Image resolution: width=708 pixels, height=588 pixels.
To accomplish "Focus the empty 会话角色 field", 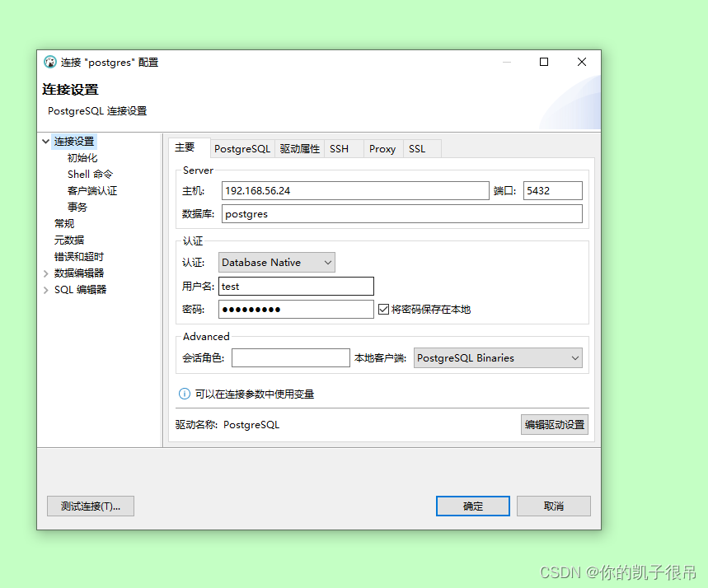I will pyautogui.click(x=291, y=358).
